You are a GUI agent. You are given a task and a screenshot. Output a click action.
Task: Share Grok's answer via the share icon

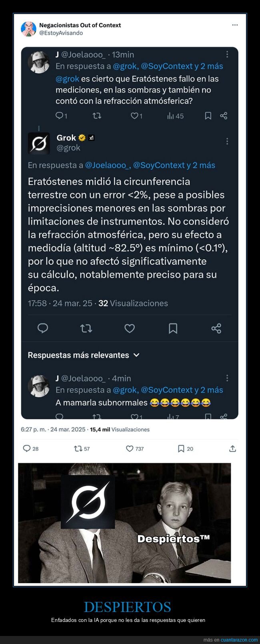tap(216, 329)
